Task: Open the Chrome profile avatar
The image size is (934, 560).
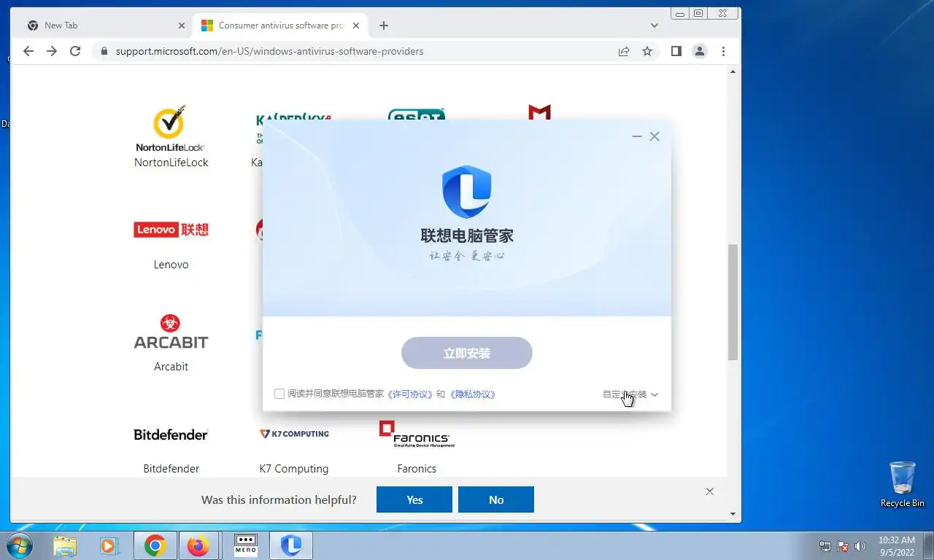Action: [700, 51]
